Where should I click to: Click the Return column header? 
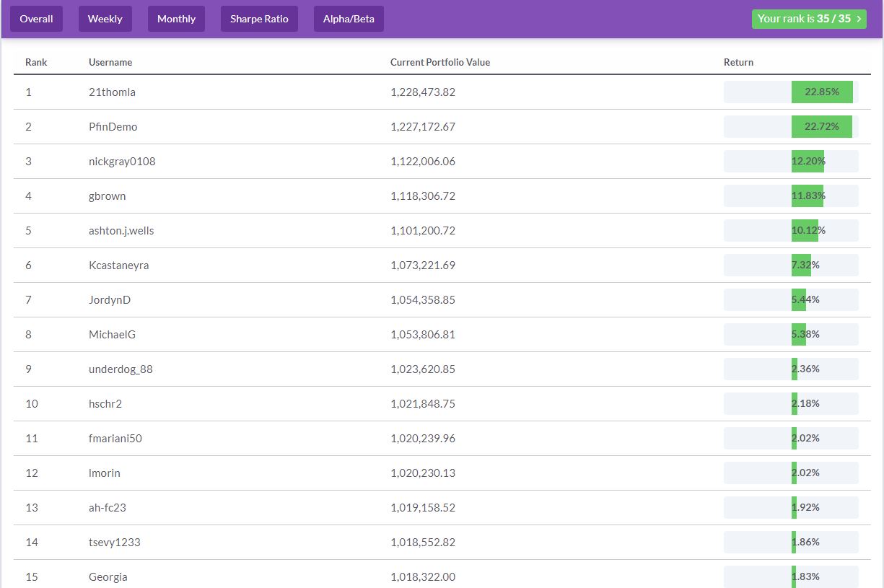[x=738, y=62]
